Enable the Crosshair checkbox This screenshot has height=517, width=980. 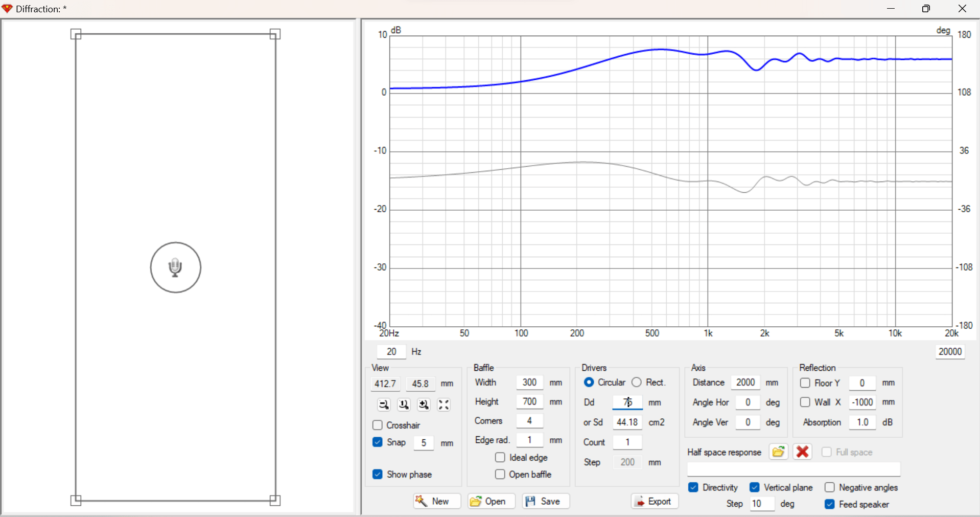[378, 425]
